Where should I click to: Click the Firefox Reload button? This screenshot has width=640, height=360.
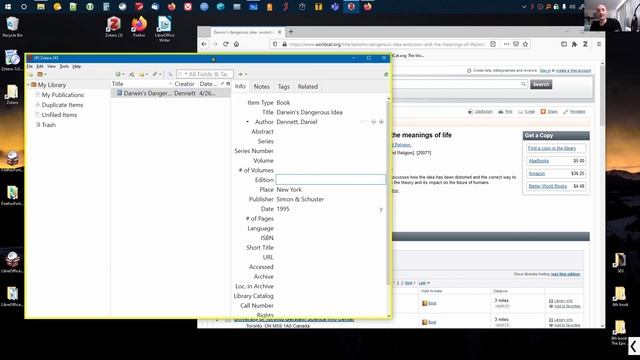[x=226, y=44]
